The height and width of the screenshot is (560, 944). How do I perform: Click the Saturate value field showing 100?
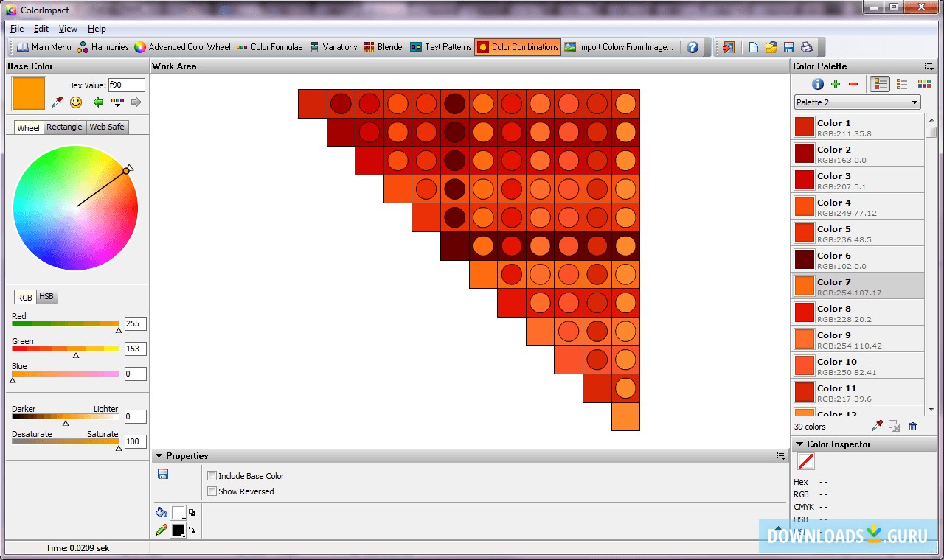[135, 441]
